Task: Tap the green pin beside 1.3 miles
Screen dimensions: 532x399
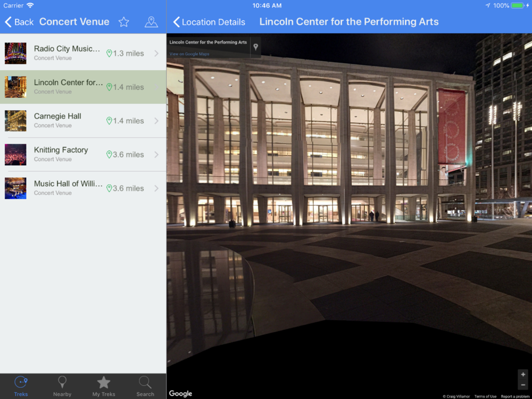Action: click(109, 54)
